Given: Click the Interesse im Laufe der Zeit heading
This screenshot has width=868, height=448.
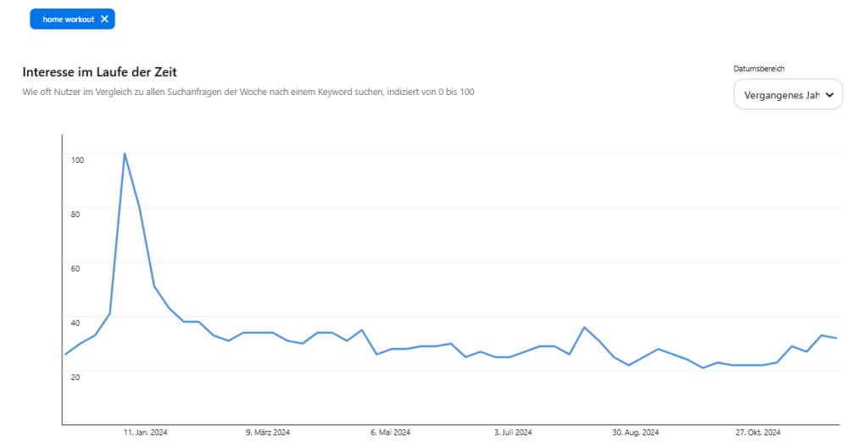Looking at the screenshot, I should pyautogui.click(x=99, y=72).
